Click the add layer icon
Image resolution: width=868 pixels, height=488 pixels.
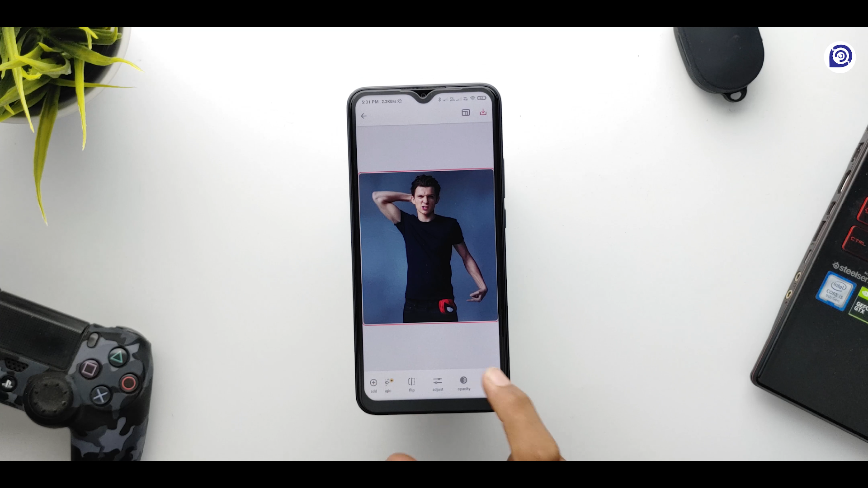pyautogui.click(x=373, y=381)
